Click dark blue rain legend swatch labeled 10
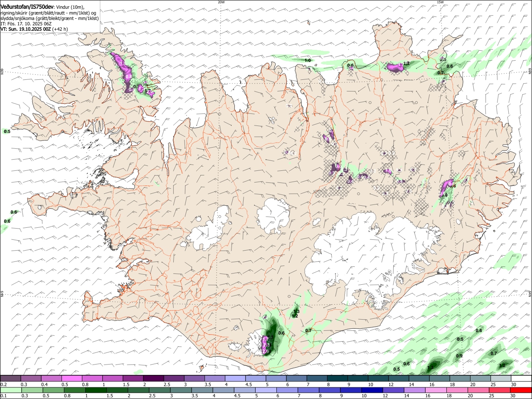Viewport: 532px width, 399px height. pyautogui.click(x=371, y=390)
